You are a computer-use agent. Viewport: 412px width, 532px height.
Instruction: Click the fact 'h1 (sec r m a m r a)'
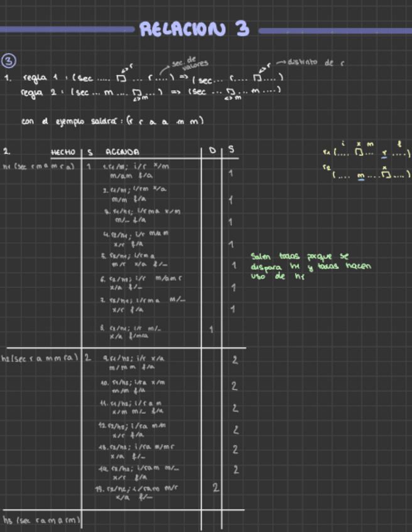(x=39, y=166)
